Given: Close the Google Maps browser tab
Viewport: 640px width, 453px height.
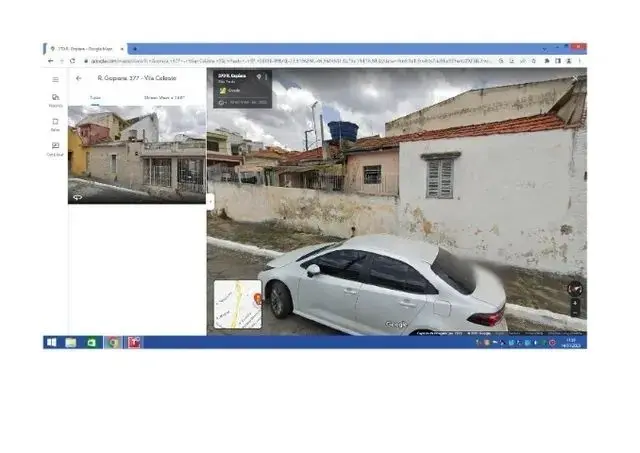Looking at the screenshot, I should [122, 49].
